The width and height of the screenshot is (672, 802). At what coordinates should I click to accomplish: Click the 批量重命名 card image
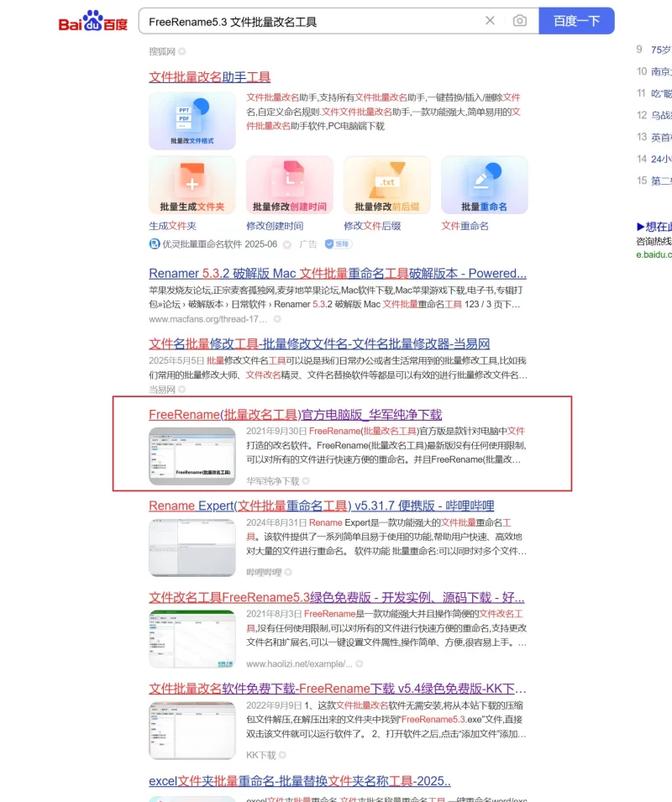coord(485,185)
